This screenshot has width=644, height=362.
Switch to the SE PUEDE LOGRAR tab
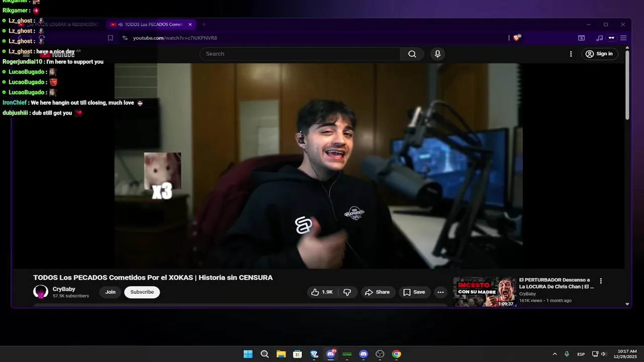tap(60, 24)
